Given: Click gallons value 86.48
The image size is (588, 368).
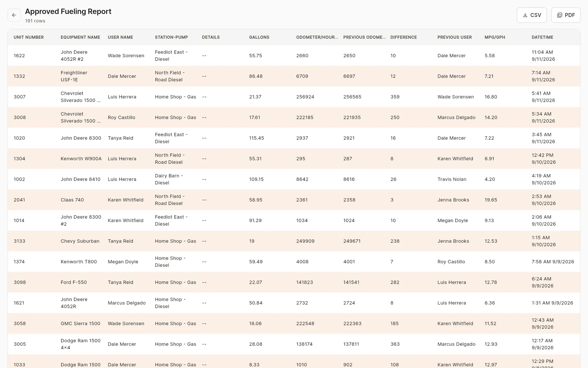Looking at the screenshot, I should click(x=256, y=76).
